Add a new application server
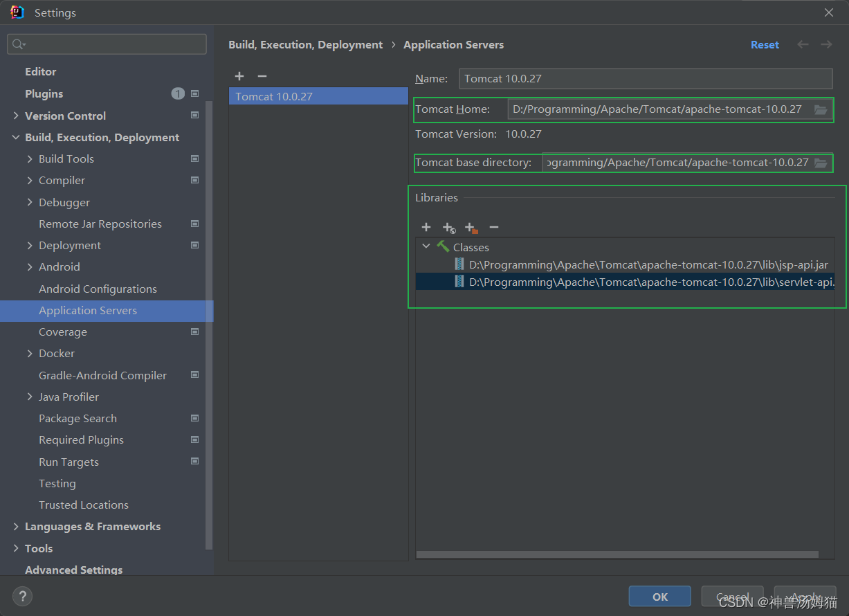Image resolution: width=849 pixels, height=616 pixels. [239, 76]
